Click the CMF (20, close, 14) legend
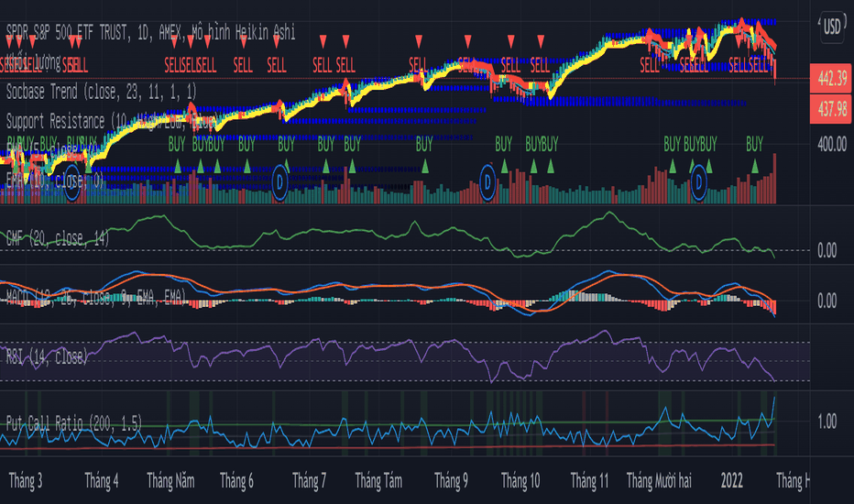This screenshot has height=504, width=854. point(58,238)
